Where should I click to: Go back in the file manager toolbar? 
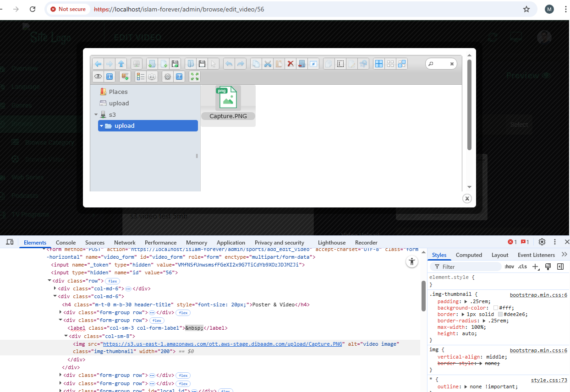[98, 64]
